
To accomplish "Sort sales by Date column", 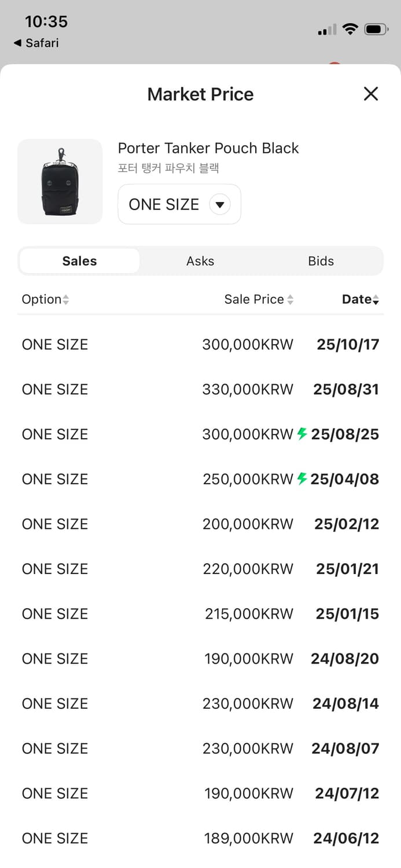I will tap(360, 299).
